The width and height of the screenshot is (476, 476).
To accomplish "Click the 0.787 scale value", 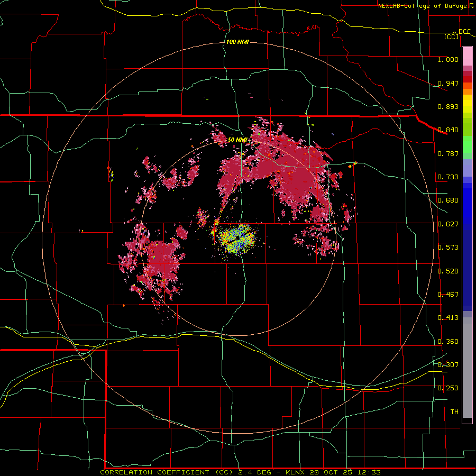I will click(448, 153).
